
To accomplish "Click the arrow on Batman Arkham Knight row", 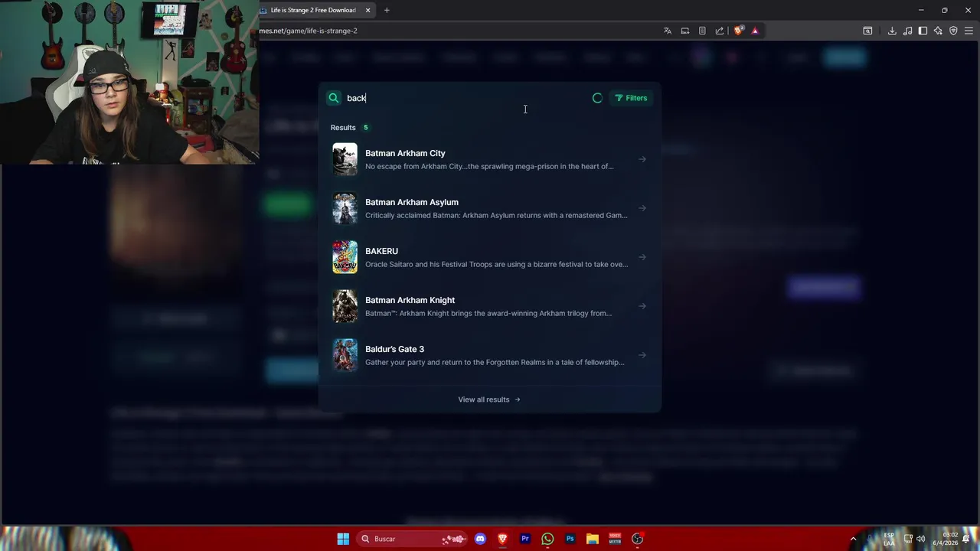I will [x=642, y=306].
